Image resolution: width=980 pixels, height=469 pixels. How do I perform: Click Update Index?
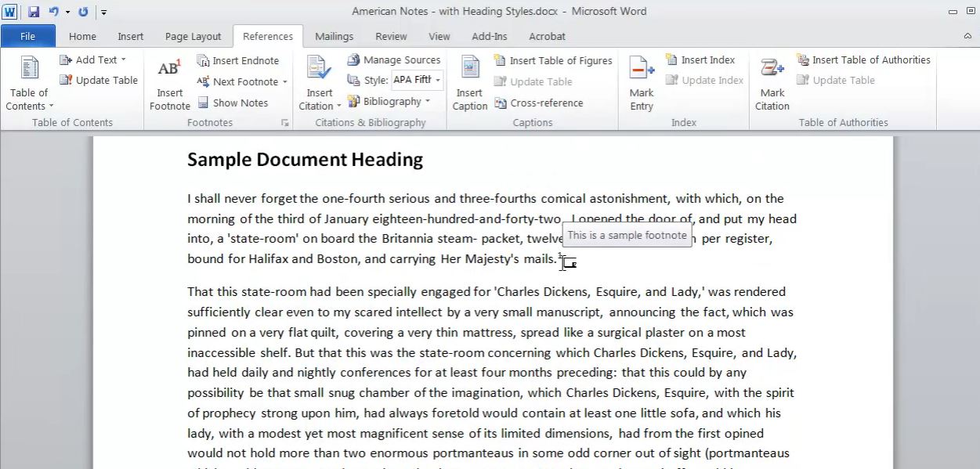coord(704,80)
